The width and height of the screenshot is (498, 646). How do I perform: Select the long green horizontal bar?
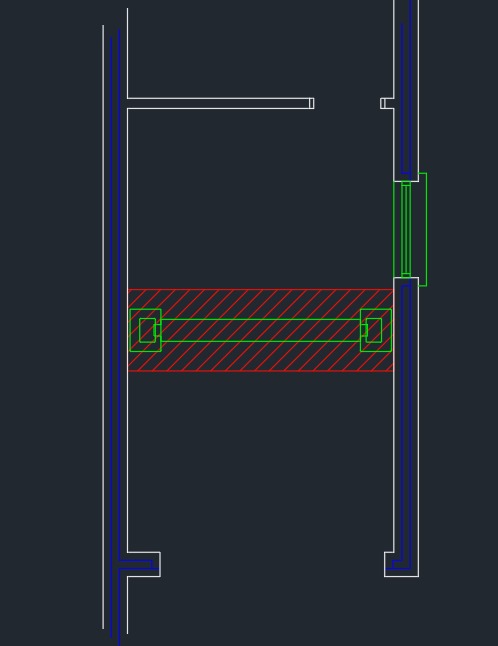260,330
